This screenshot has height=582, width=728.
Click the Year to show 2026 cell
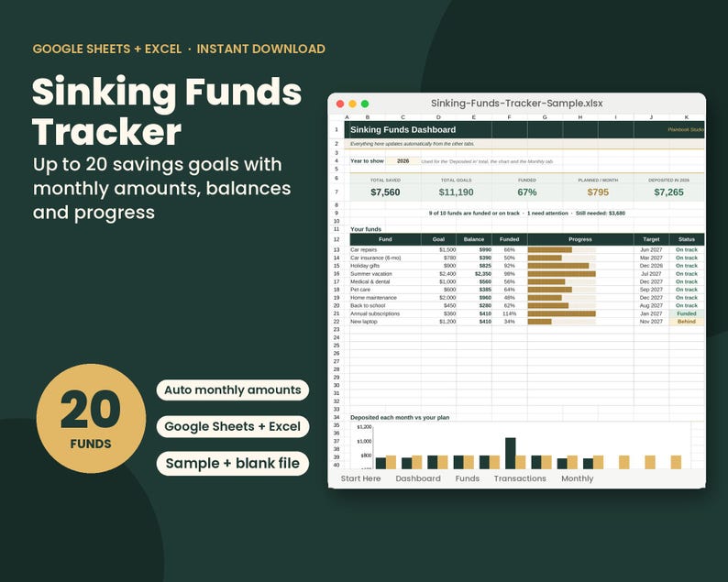point(403,161)
